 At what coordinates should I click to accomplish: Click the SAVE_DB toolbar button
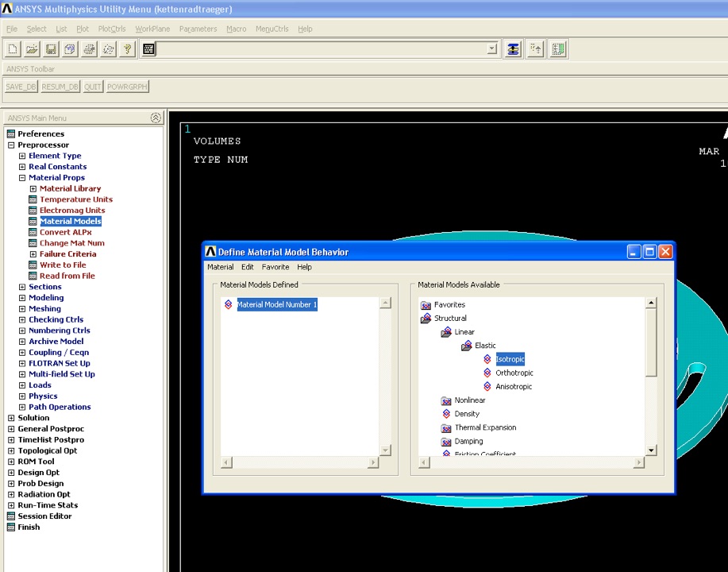(21, 87)
